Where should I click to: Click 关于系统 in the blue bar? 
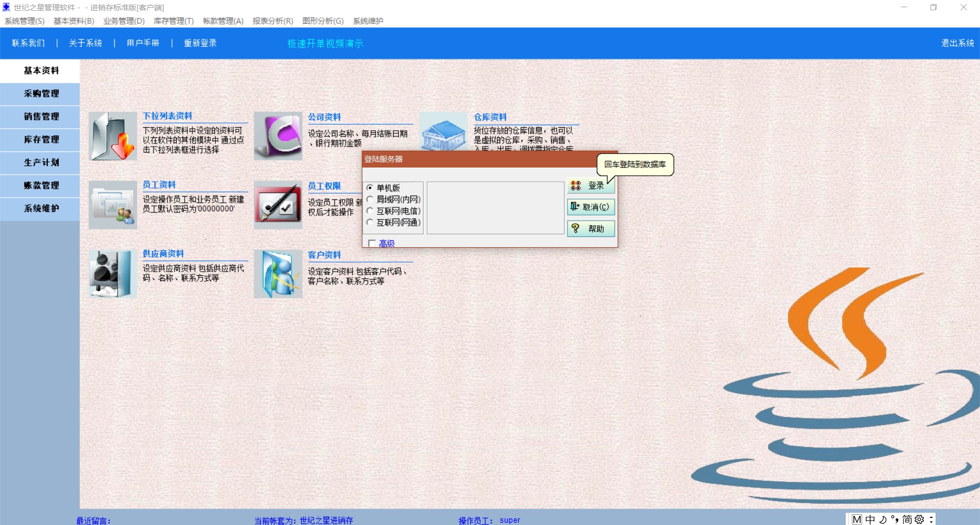click(x=85, y=43)
